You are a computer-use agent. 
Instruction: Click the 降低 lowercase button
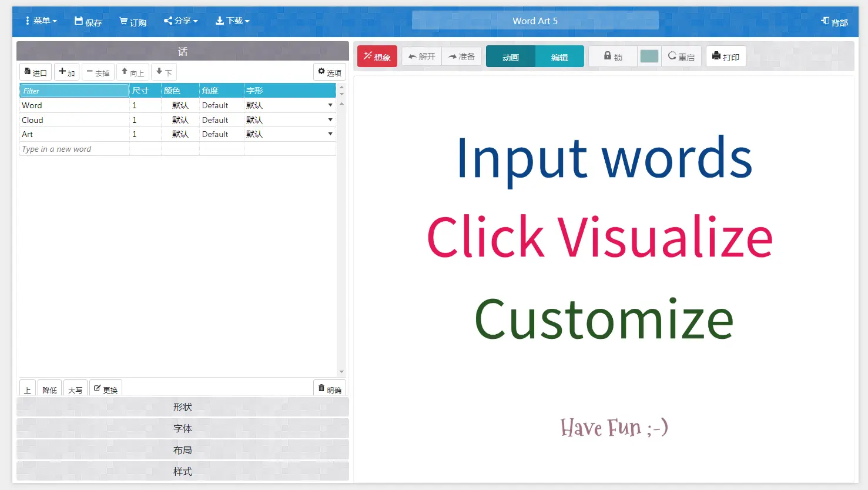(x=49, y=389)
